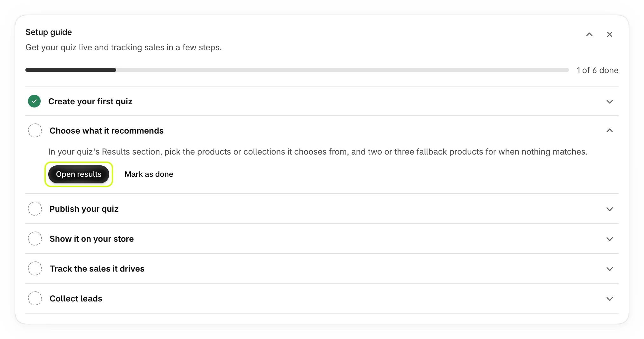Expand the Publish your quiz chevron
The width and height of the screenshot is (644, 339).
coord(609,209)
